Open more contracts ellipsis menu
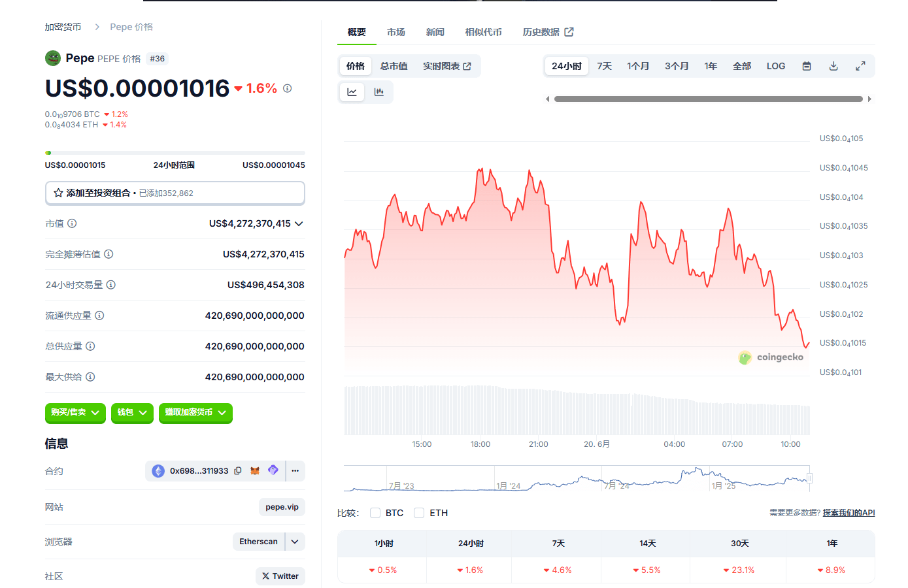908x588 pixels. pyautogui.click(x=295, y=471)
